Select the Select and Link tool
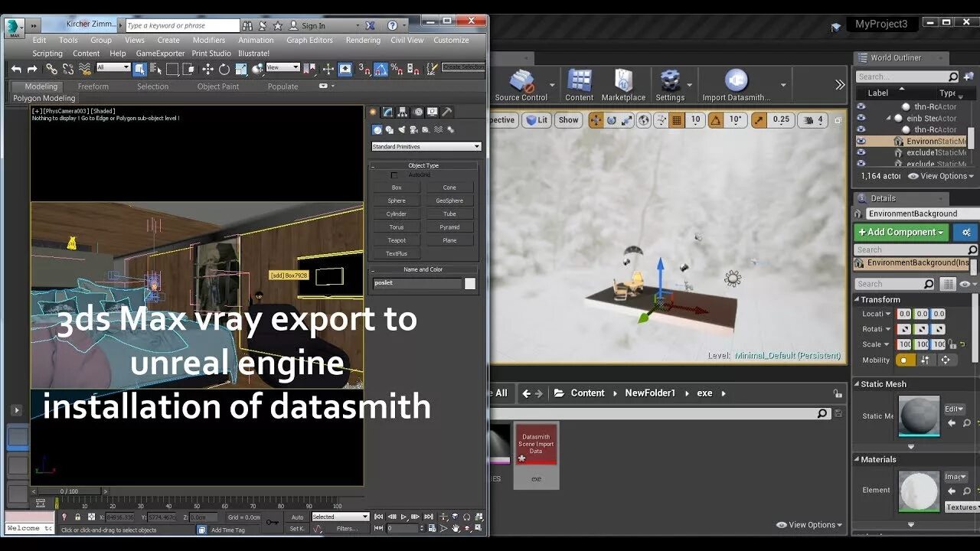This screenshot has height=551, width=980. coord(51,69)
